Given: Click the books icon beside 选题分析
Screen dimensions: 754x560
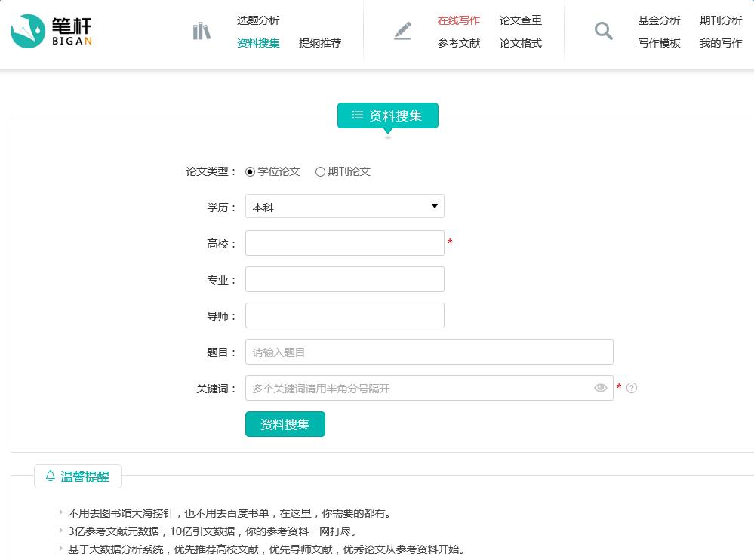Looking at the screenshot, I should point(202,32).
